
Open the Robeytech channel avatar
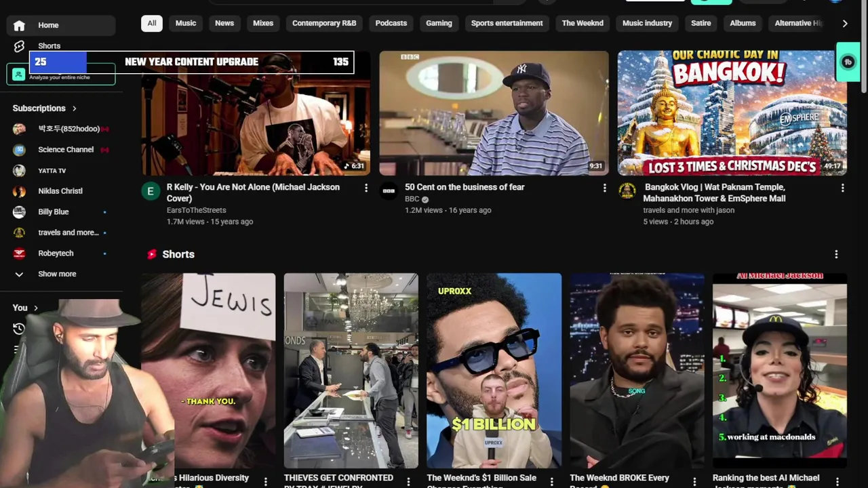(19, 253)
